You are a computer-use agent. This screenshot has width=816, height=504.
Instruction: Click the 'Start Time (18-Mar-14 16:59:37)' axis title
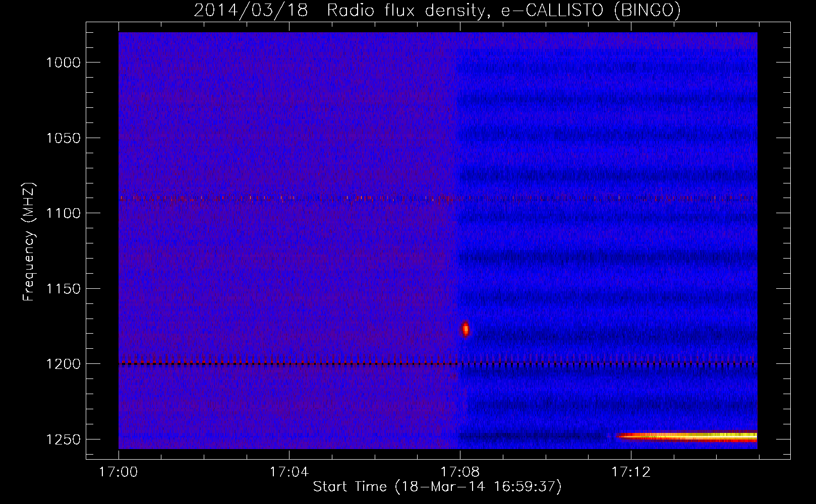437,487
